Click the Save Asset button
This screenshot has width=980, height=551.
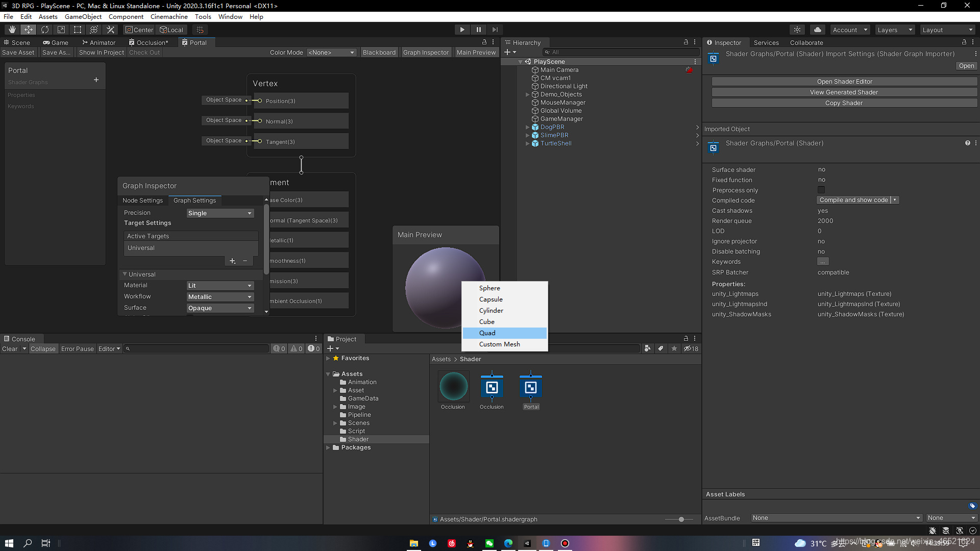(18, 53)
